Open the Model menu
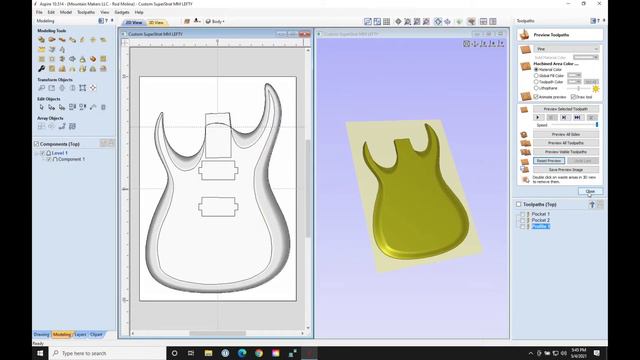The height and width of the screenshot is (360, 640). click(x=66, y=12)
